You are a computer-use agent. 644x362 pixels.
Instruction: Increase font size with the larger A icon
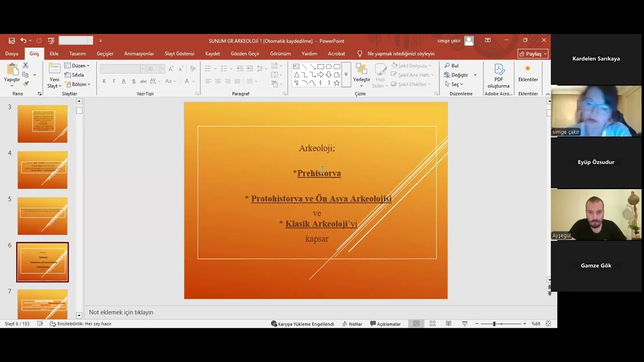coord(171,69)
